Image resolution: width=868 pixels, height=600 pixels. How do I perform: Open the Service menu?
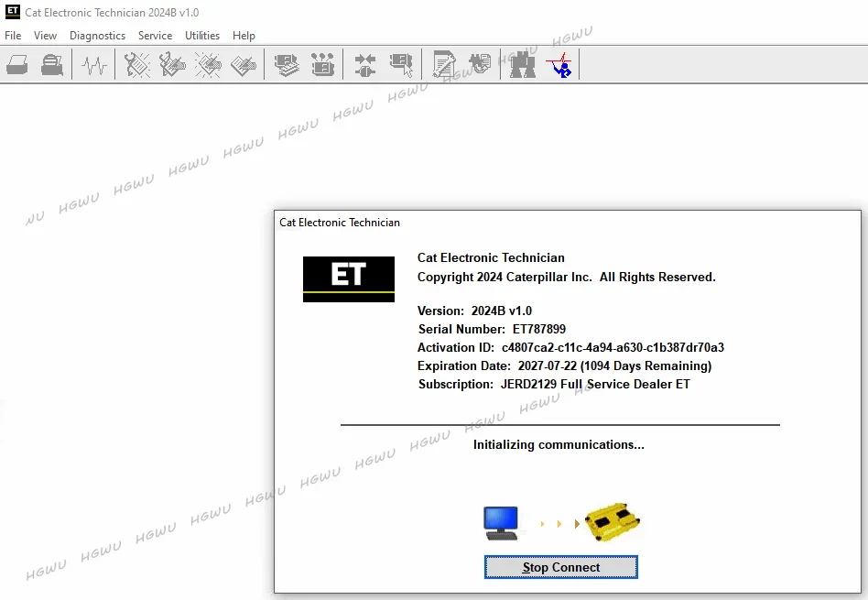[155, 36]
